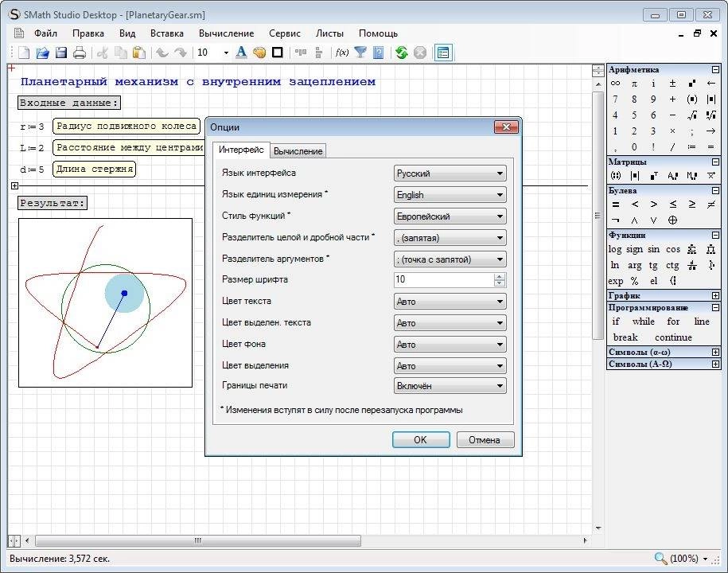The width and height of the screenshot is (728, 573).
Task: Toggle the region border square icon
Action: (277, 53)
